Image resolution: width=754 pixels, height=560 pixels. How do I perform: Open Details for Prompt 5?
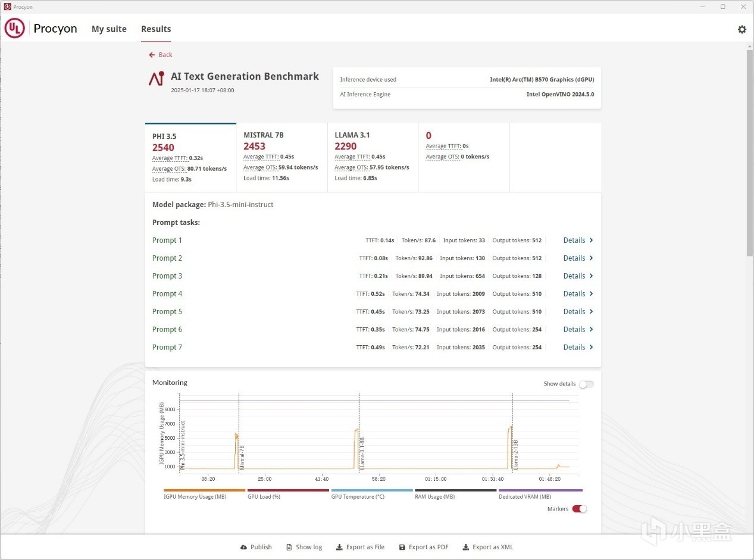[578, 312]
